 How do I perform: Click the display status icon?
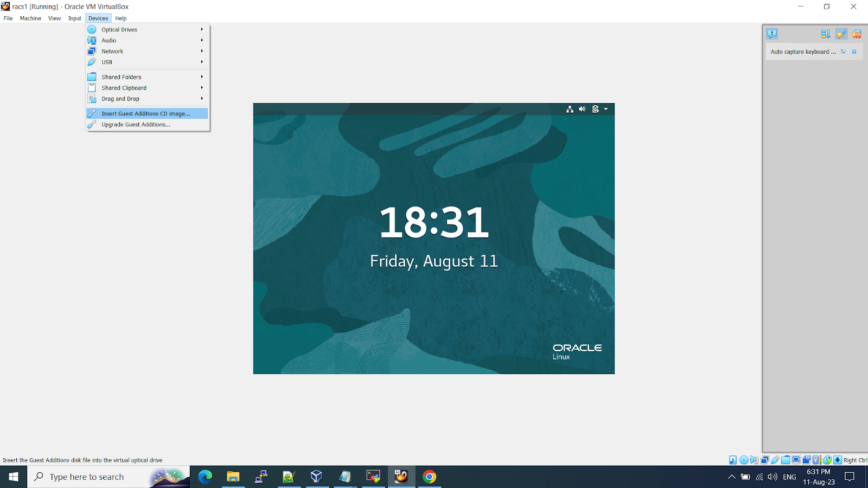click(796, 460)
